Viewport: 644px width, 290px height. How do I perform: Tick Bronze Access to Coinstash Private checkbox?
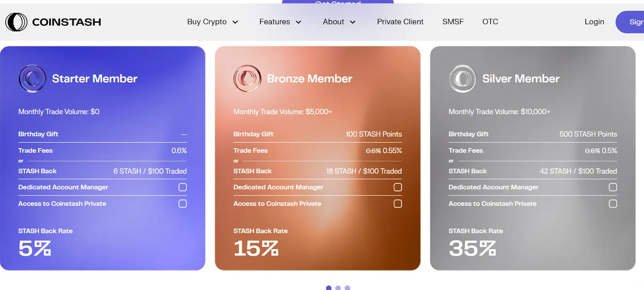[x=398, y=204]
